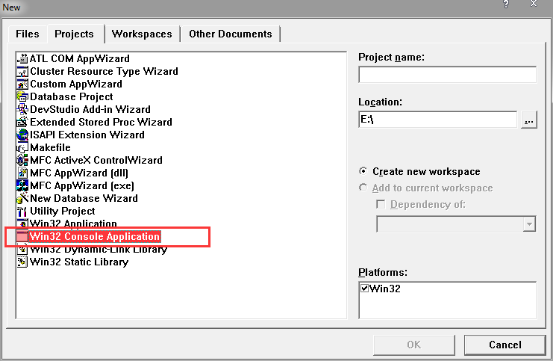
Task: Select 'MFC AppWizard (dll)' entry
Action: coord(79,173)
